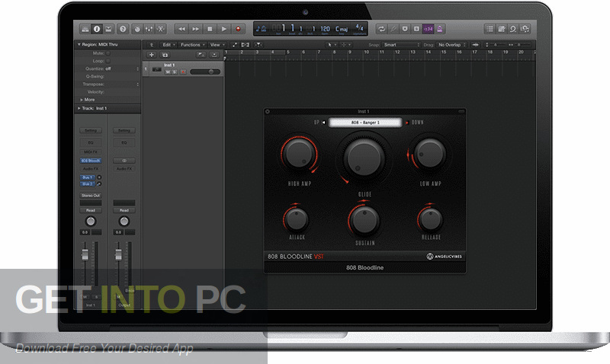This screenshot has height=364, width=610.
Task: Expand the Track: Inst 1 section
Action: point(79,108)
